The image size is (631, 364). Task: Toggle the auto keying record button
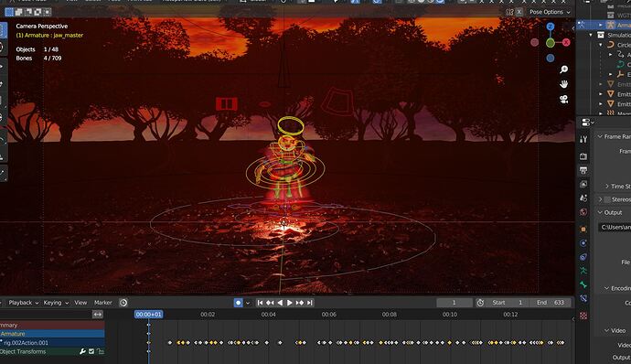(239, 303)
